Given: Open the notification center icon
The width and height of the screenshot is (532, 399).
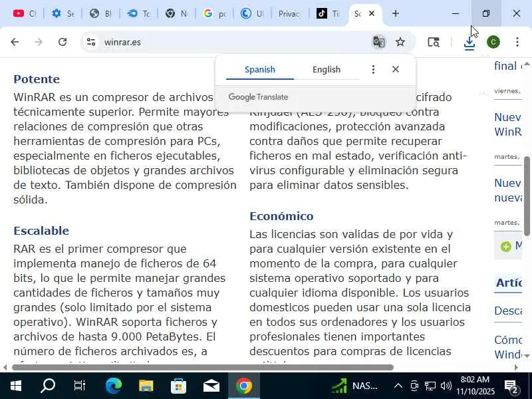Looking at the screenshot, I should tap(511, 386).
